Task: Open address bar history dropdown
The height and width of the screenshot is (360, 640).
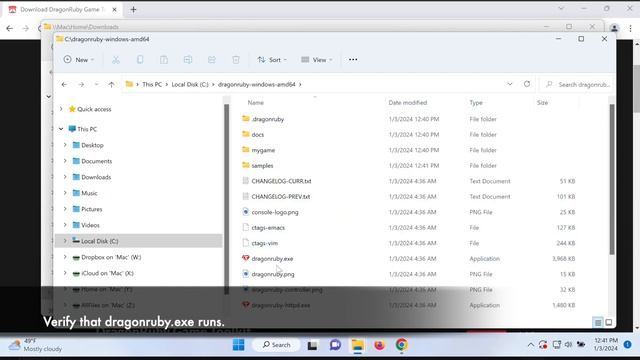Action: [510, 84]
